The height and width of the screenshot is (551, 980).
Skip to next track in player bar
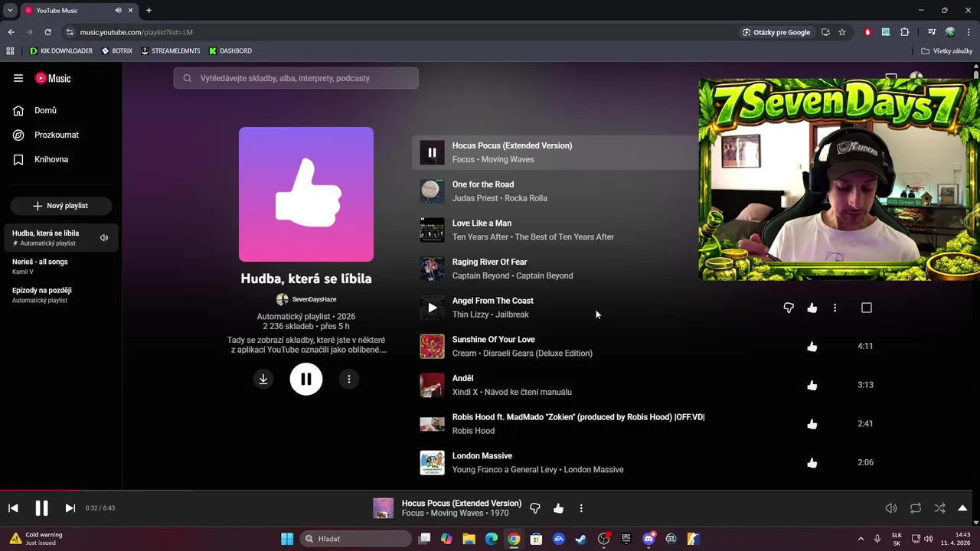point(70,508)
